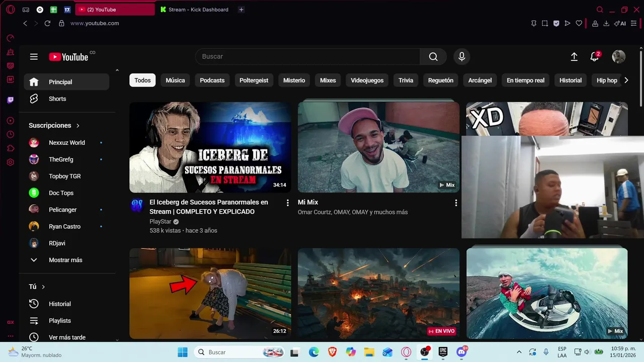Open the YouTube guide hamburger menu
Viewport: 644px width, 362px height.
tap(34, 57)
